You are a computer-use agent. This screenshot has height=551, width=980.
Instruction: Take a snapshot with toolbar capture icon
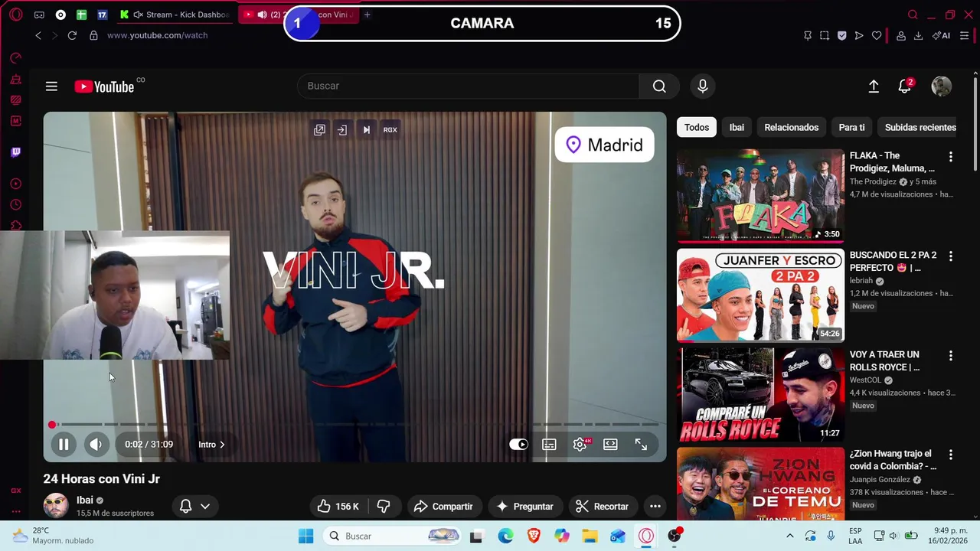pyautogui.click(x=825, y=35)
